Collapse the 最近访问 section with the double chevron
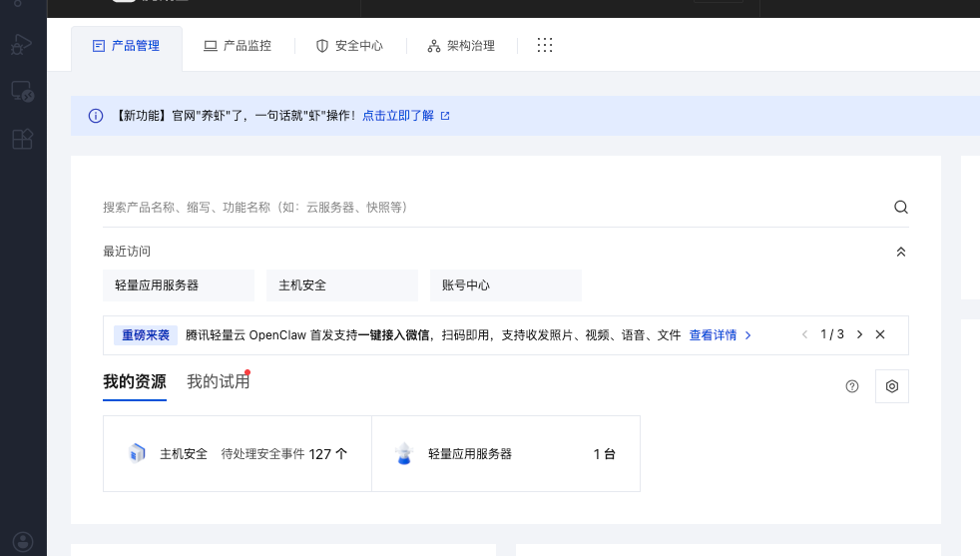Image resolution: width=980 pixels, height=556 pixels. click(x=900, y=252)
